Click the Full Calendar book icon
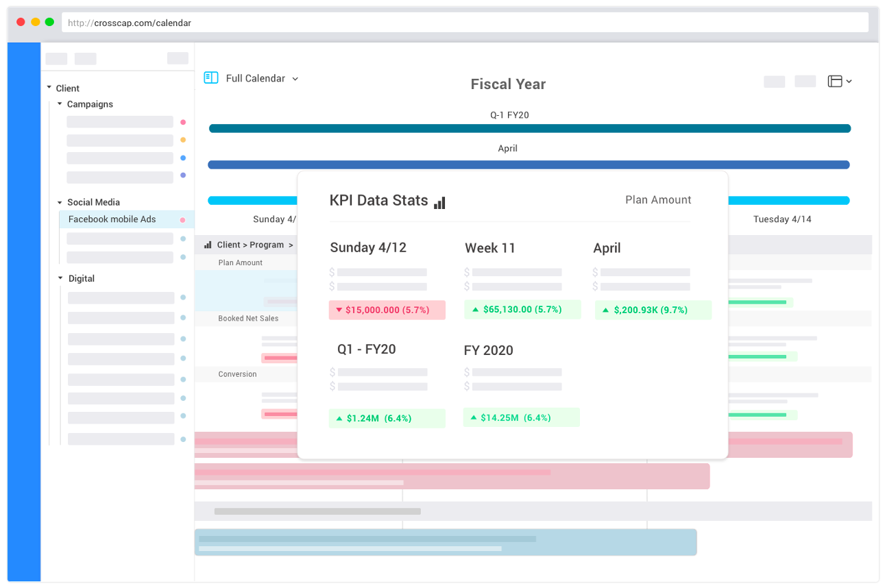This screenshot has width=885, height=588. tap(211, 78)
